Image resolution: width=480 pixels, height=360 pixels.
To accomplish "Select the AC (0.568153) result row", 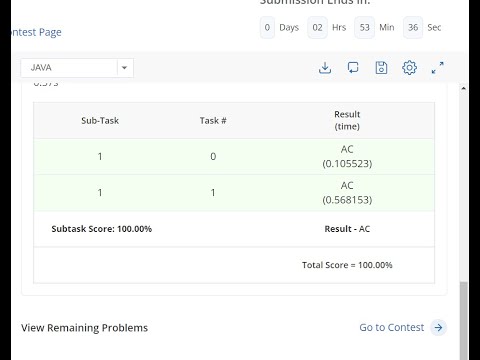I will 234,193.
